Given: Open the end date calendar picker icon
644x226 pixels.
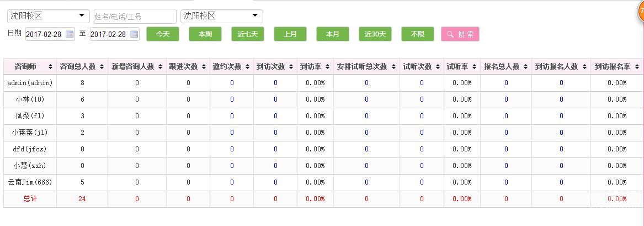Looking at the screenshot, I should coord(134,34).
